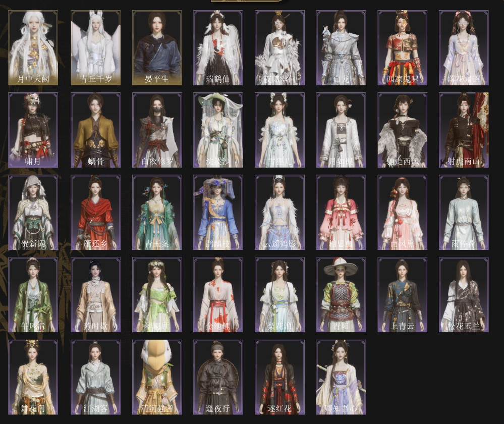Click the 啸月 costume card
The image size is (504, 424).
coord(33,130)
